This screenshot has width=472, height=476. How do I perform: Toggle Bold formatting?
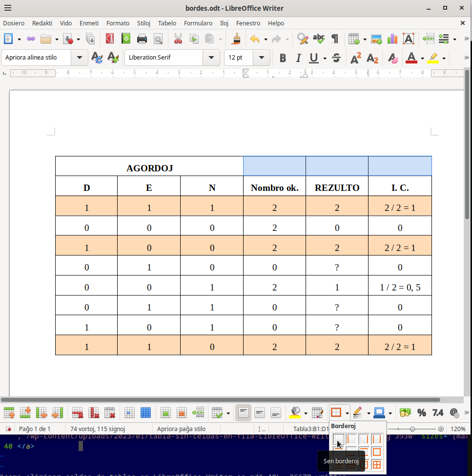point(283,58)
